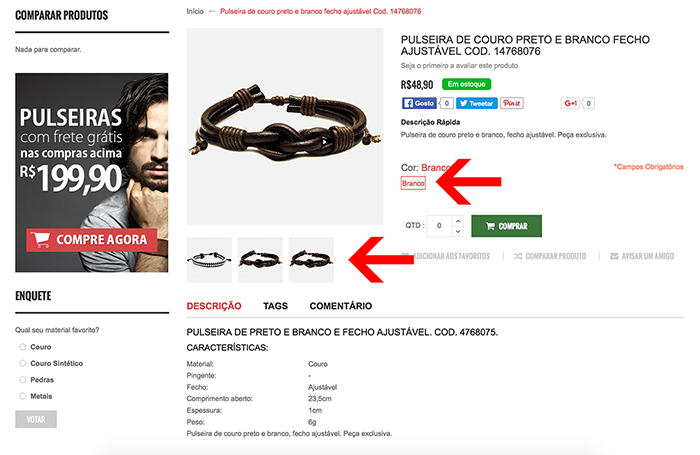Select the Branco color swatch
Viewport: 700px width, 455px height.
pos(413,183)
